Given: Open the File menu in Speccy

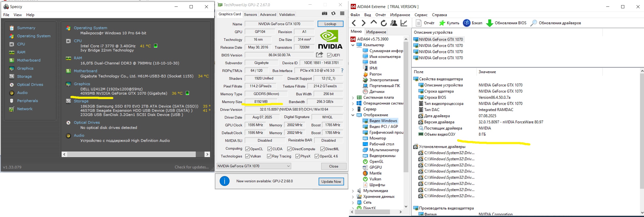Looking at the screenshot, I should coord(6,15).
